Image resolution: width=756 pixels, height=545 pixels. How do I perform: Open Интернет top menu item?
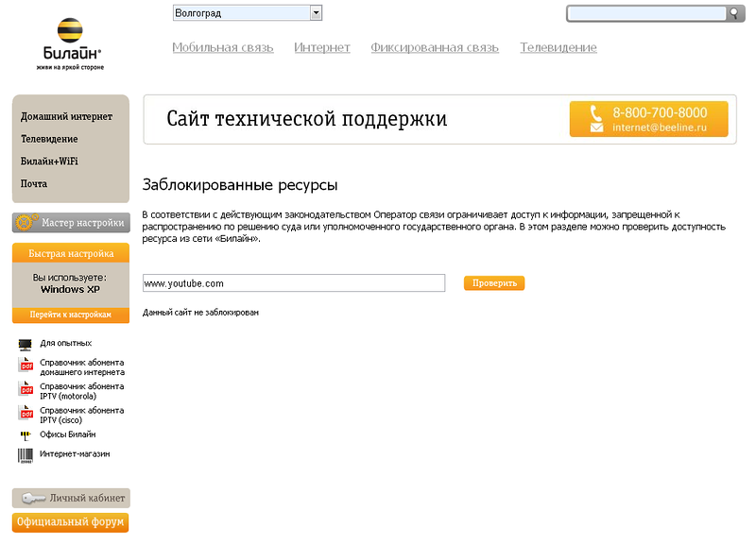point(322,47)
